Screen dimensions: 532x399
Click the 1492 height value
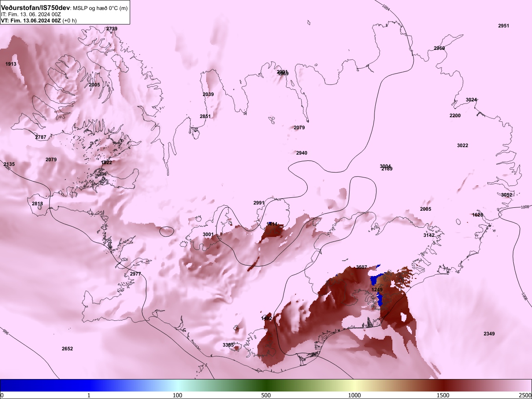266,318
